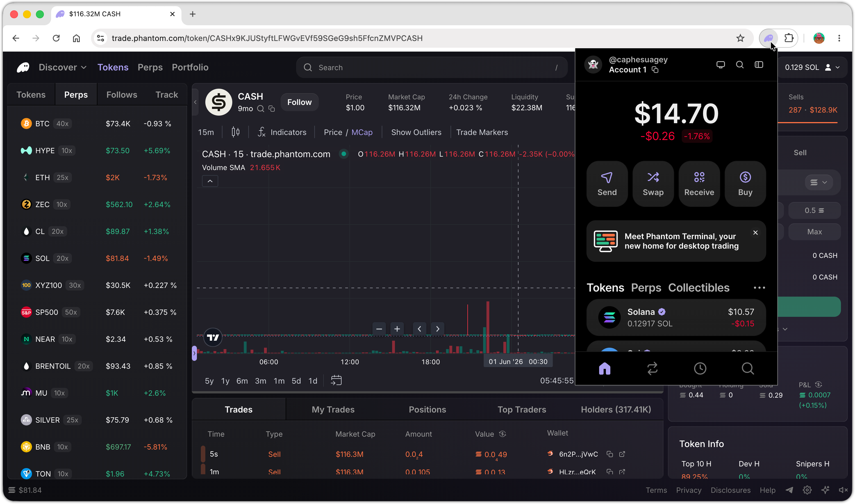Image resolution: width=855 pixels, height=504 pixels.
Task: Click the Max amount button
Action: pos(814,232)
